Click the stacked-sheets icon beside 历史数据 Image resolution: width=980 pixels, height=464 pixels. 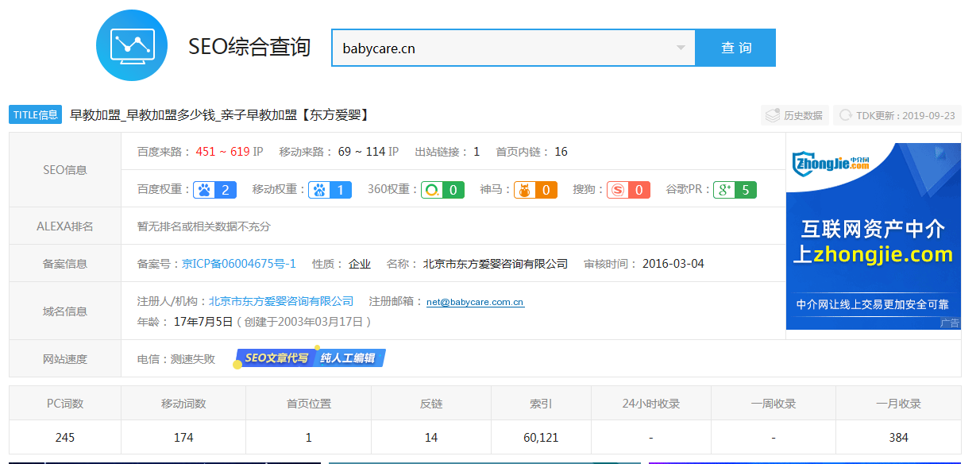pos(771,114)
